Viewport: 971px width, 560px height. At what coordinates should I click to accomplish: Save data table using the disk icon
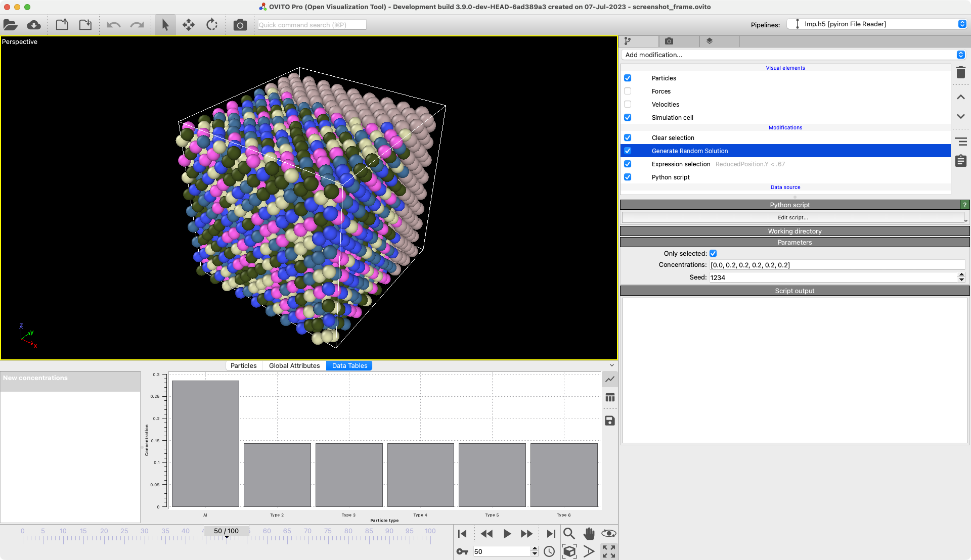[610, 421]
